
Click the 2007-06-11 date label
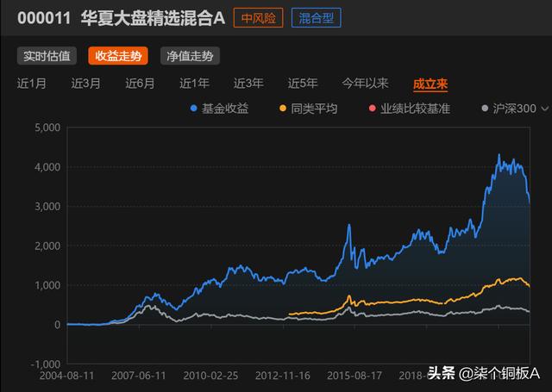point(139,376)
